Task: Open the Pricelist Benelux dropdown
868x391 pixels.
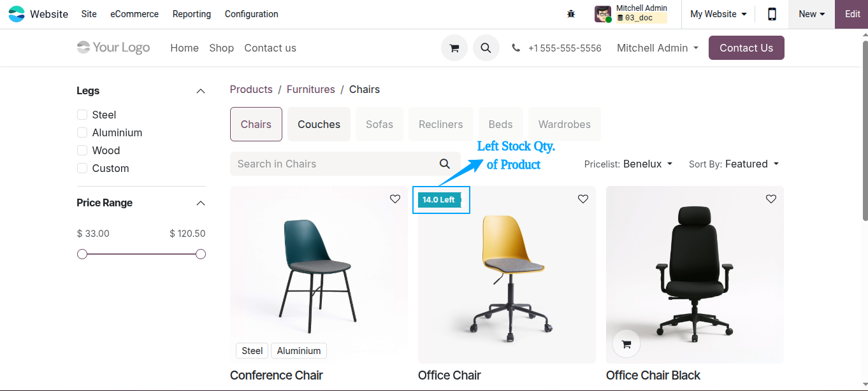Action: 628,164
